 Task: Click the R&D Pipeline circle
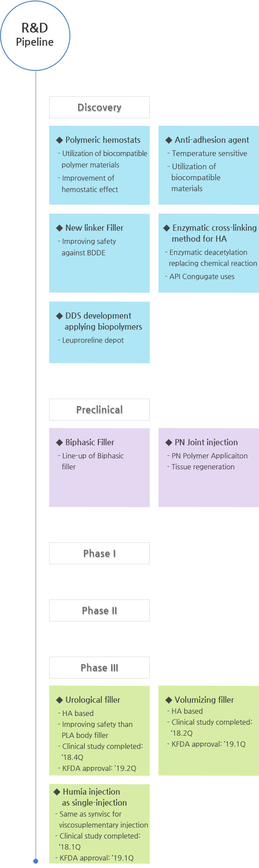point(35,35)
